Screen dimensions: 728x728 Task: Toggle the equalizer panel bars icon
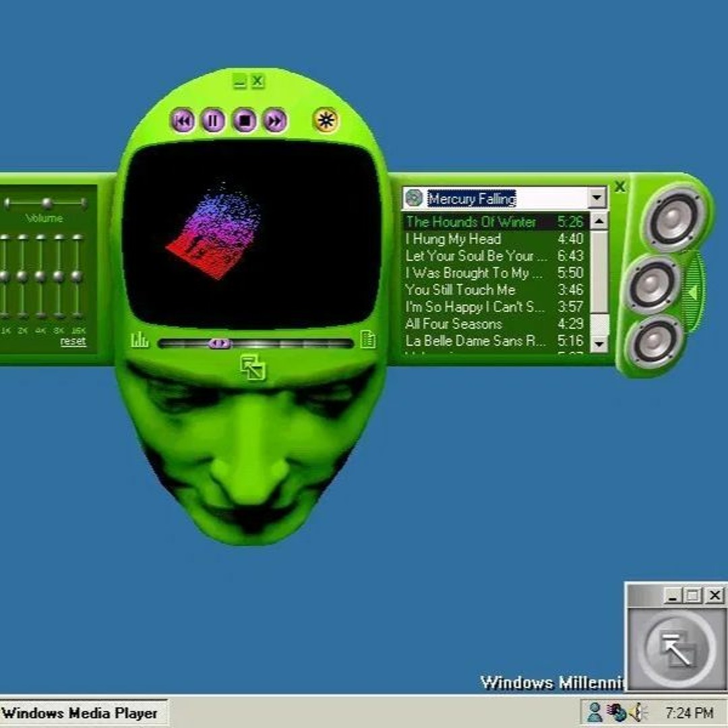coord(140,340)
